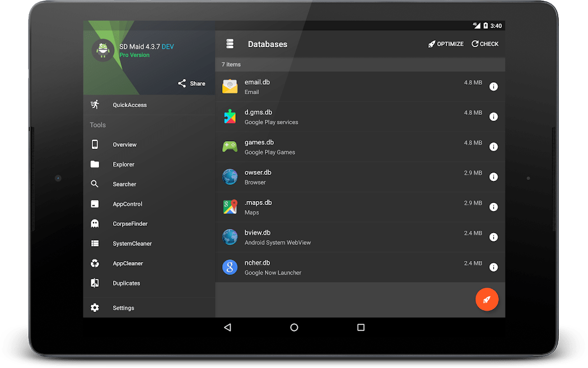Show info for email.db
The image size is (588, 368).
[x=493, y=86]
